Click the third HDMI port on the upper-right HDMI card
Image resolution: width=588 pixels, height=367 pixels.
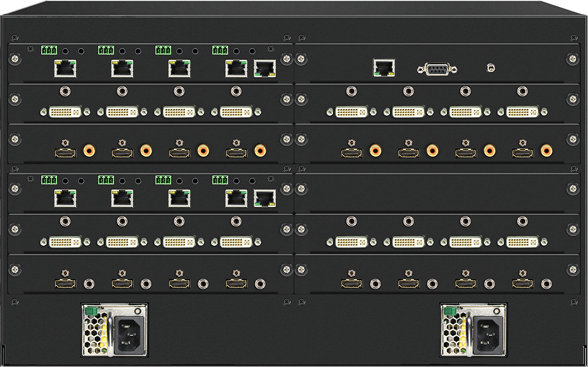tap(465, 153)
